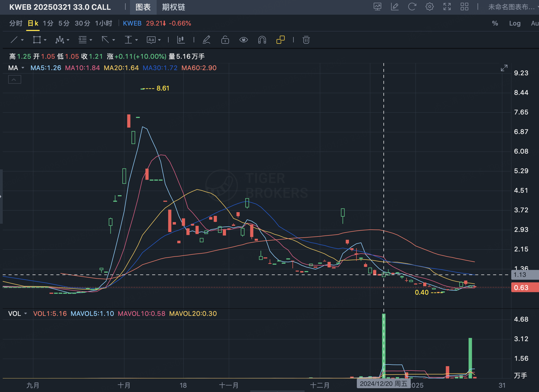Click the KWEB underlying ticker link
This screenshot has height=392, width=539.
132,23
